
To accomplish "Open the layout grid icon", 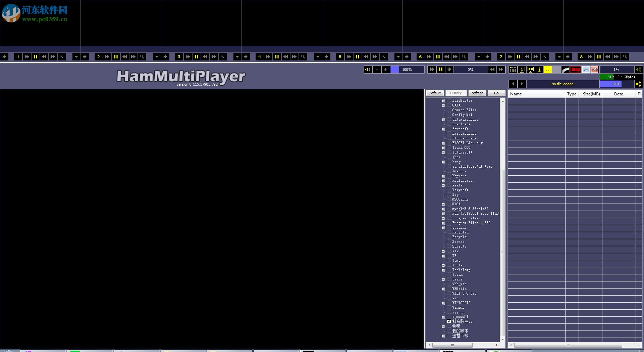I will [513, 70].
